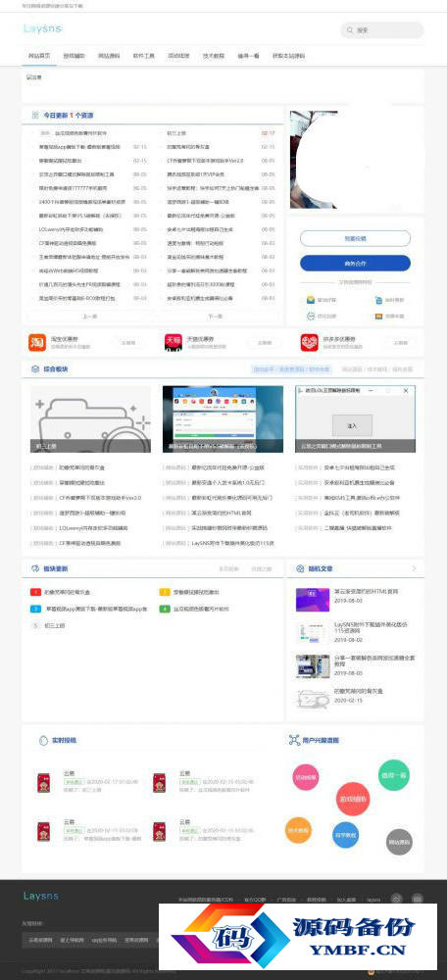Click the blue 商务合作 button

click(x=355, y=263)
